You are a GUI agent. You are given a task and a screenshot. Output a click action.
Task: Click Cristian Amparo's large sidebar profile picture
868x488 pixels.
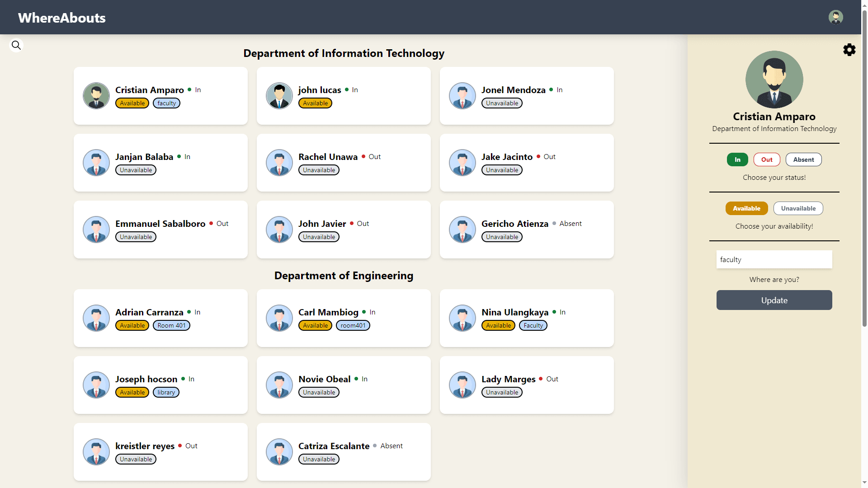774,80
